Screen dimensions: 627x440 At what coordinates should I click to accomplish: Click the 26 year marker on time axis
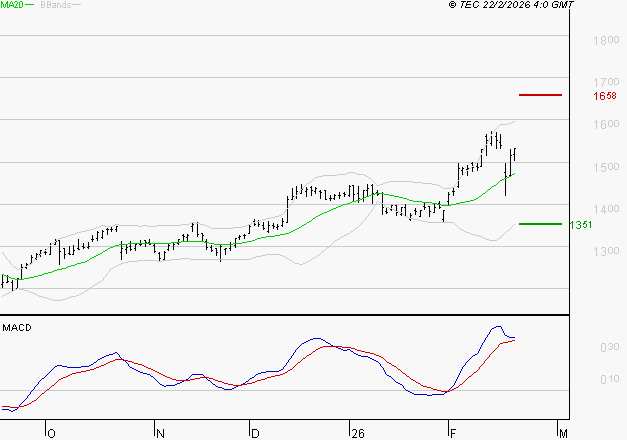click(358, 434)
